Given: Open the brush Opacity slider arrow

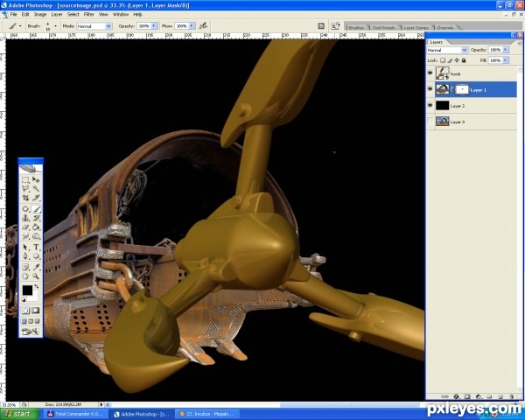Looking at the screenshot, I should click(x=154, y=25).
